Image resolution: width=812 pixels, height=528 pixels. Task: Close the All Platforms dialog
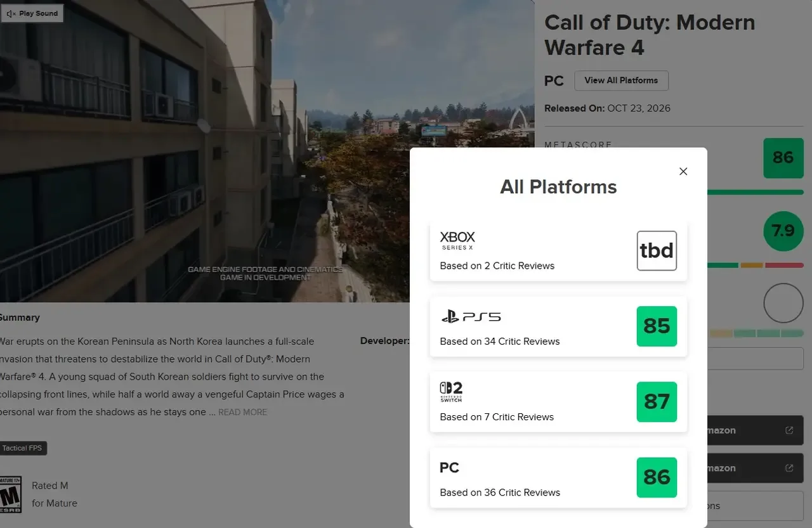[x=683, y=171]
